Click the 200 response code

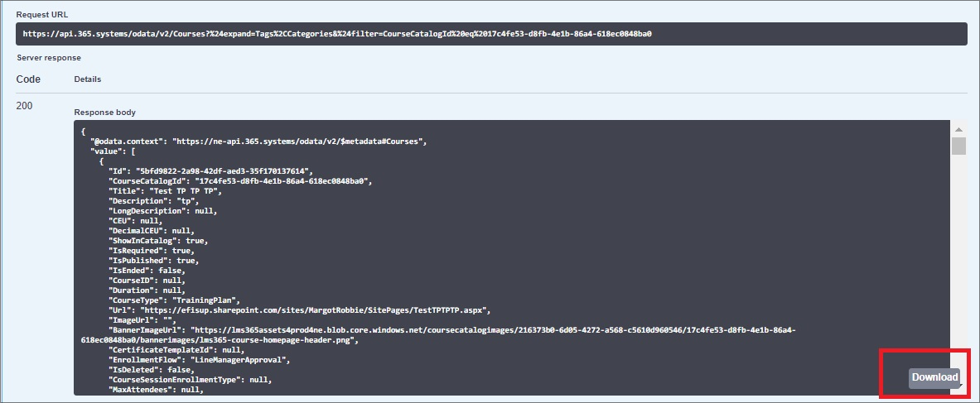click(25, 106)
